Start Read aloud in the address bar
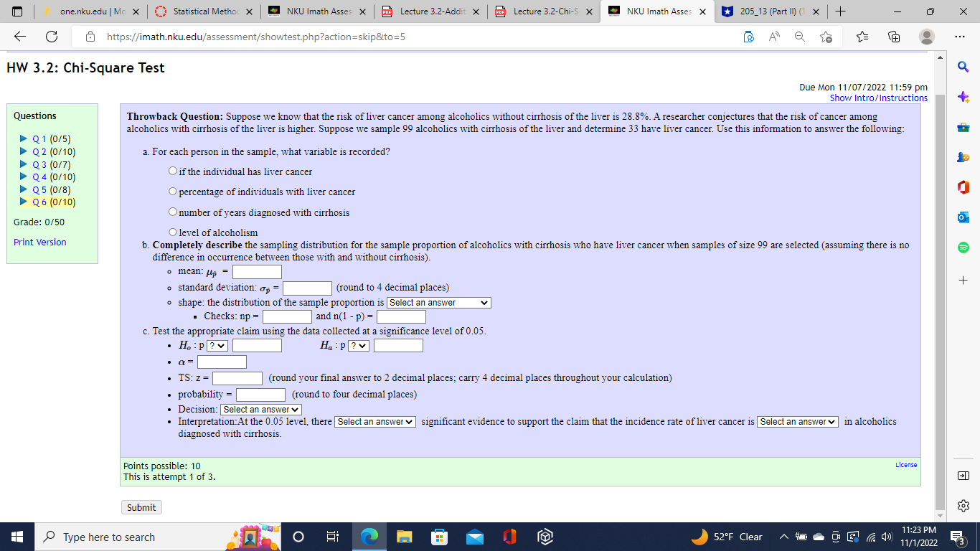Screen dimensions: 980x551 [x=773, y=37]
